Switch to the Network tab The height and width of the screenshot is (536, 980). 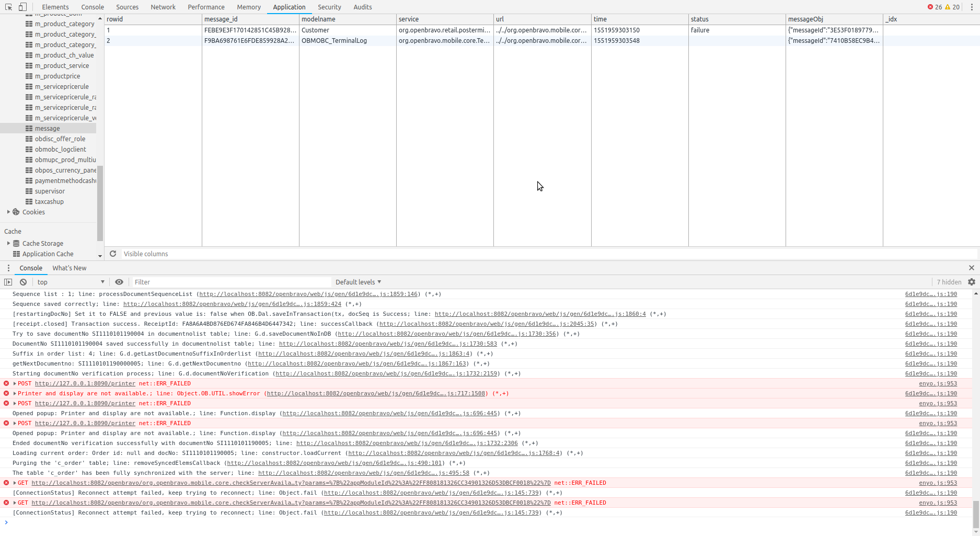coord(163,7)
